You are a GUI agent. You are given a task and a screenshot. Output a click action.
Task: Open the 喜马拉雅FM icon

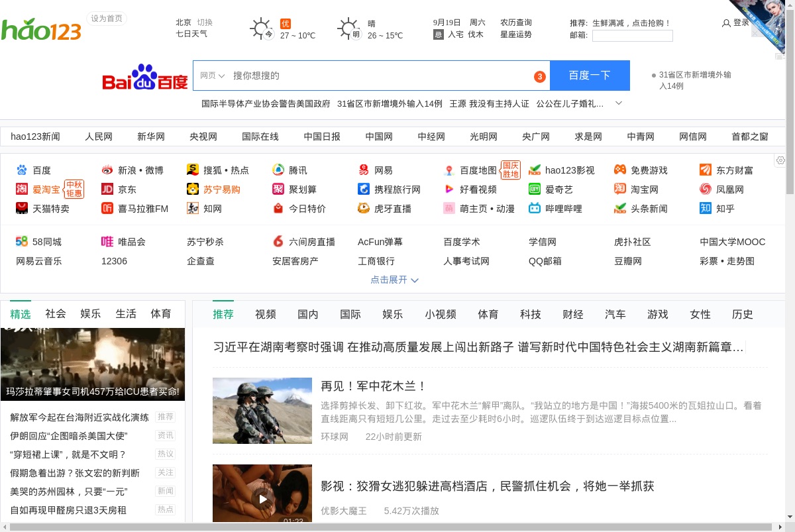click(107, 209)
